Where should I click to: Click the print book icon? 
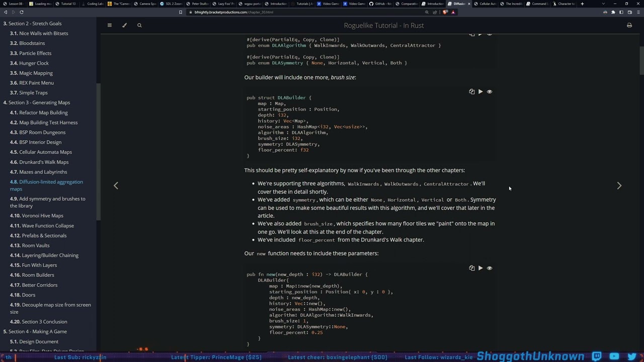click(x=629, y=25)
